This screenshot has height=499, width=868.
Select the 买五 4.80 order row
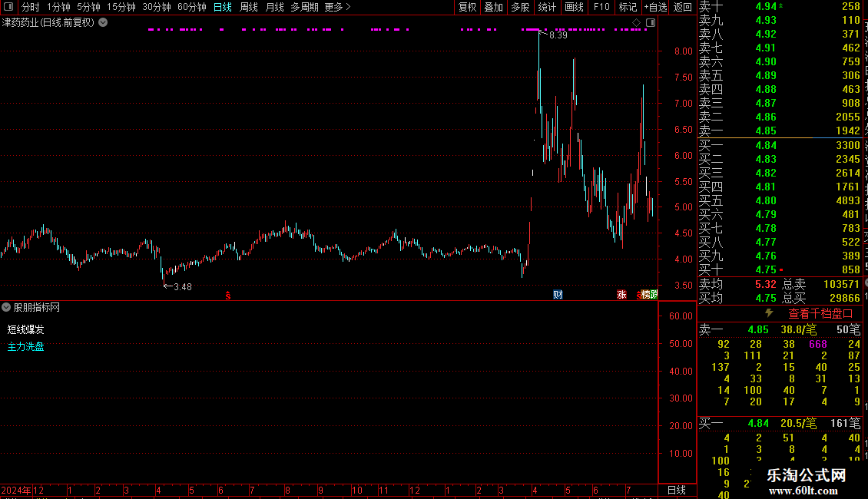point(780,201)
